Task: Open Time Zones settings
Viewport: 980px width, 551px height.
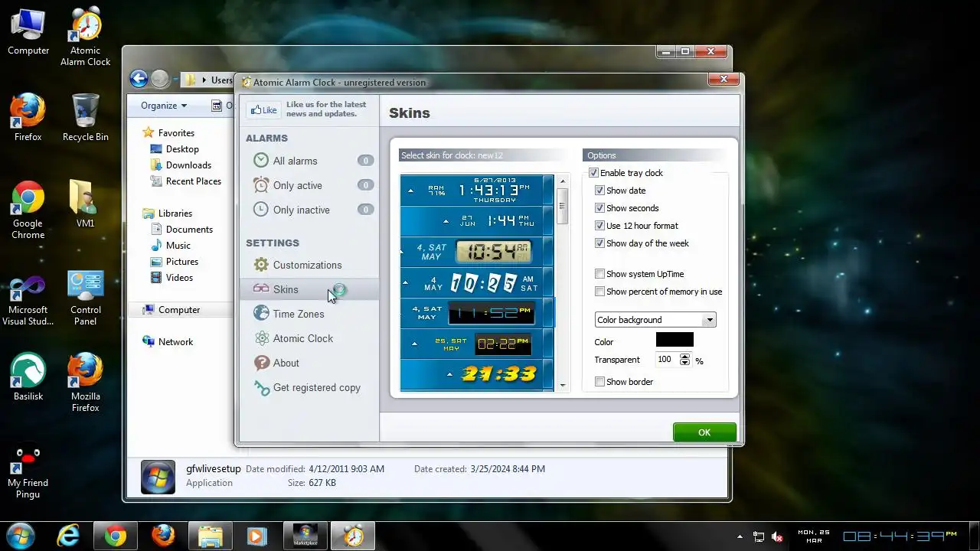Action: click(309, 314)
